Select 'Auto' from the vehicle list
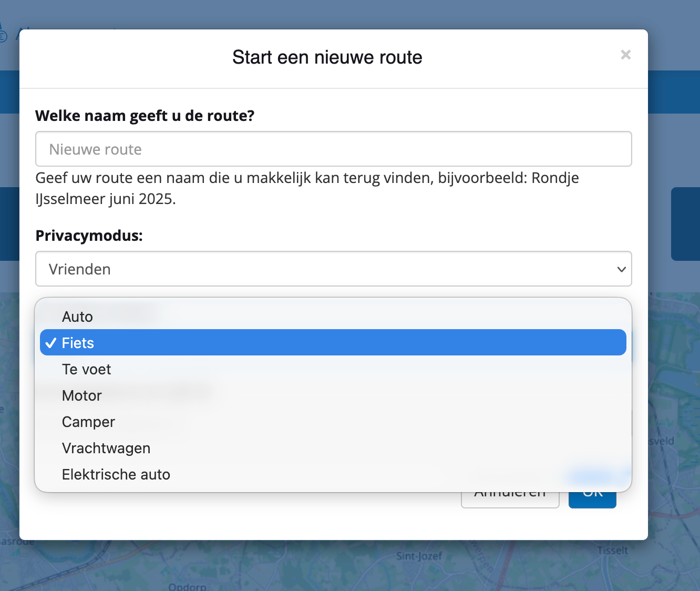Screen dimensions: 700x591 pyautogui.click(x=77, y=317)
